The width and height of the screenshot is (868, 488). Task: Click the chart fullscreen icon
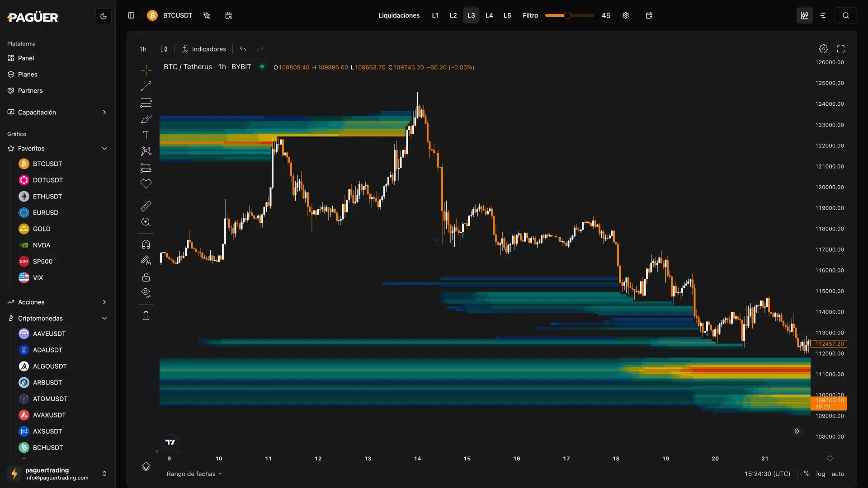(x=841, y=49)
